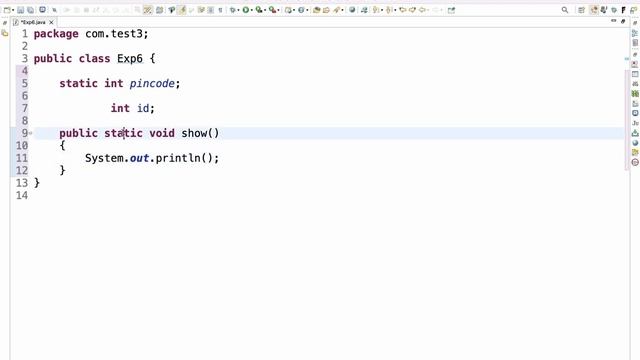The width and height of the screenshot is (640, 360).
Task: Click the word 'pincode' on line 5
Action: tap(152, 83)
